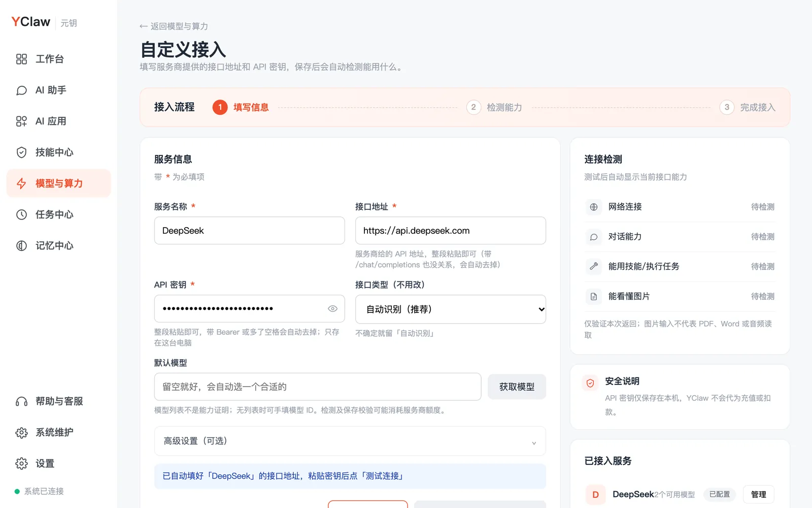Click the blue 已自动填好 hint banner
Screen dimensions: 812x508
(350, 476)
